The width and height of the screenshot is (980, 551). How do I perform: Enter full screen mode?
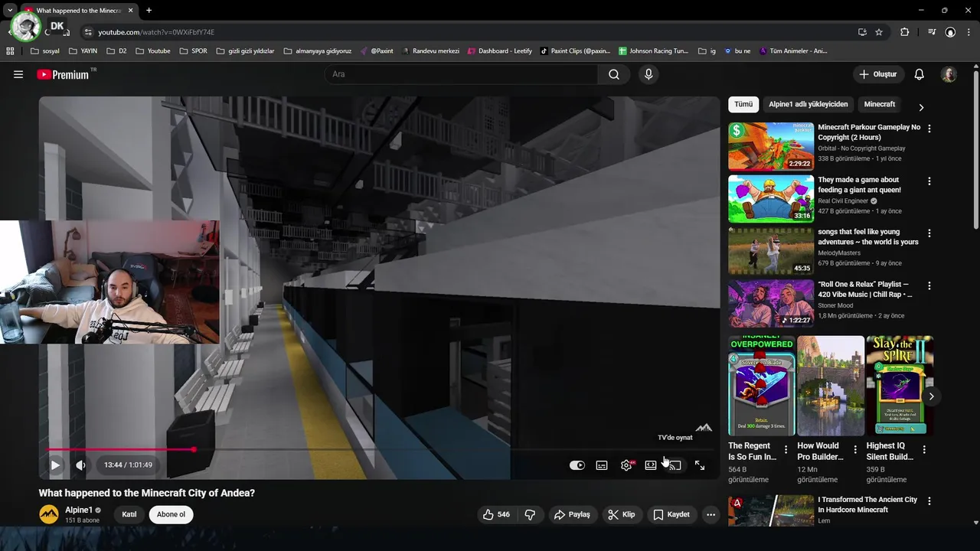[700, 465]
